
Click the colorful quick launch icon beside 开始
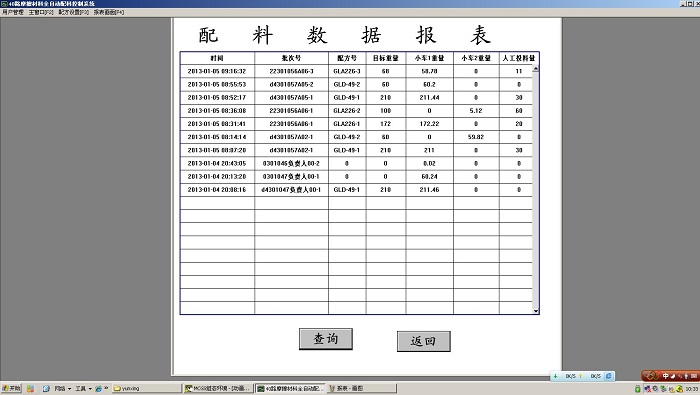[x=30, y=388]
